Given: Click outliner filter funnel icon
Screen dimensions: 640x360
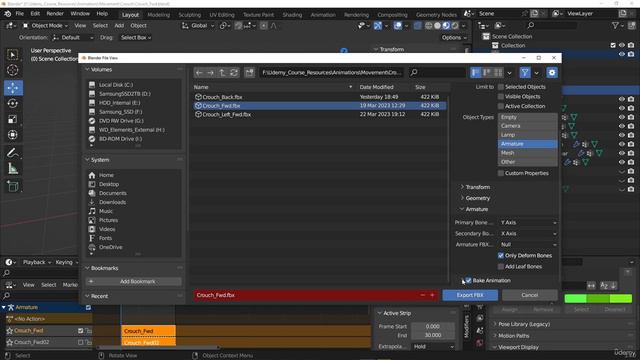Looking at the screenshot, I should point(615,25).
